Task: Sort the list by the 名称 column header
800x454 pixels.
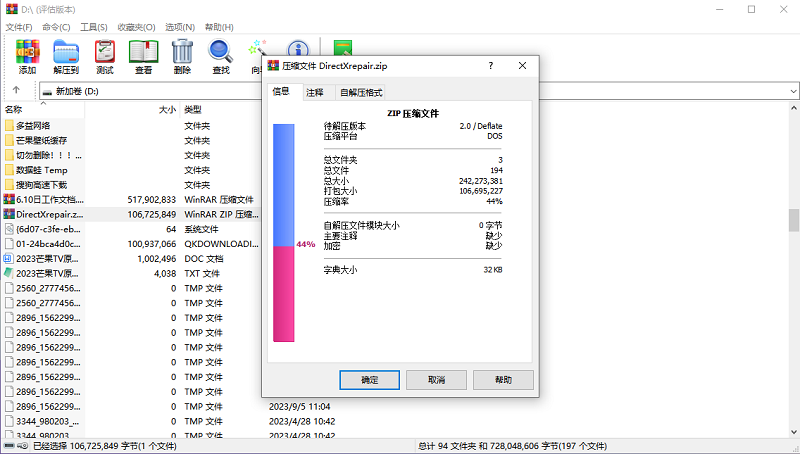Action: 14,109
